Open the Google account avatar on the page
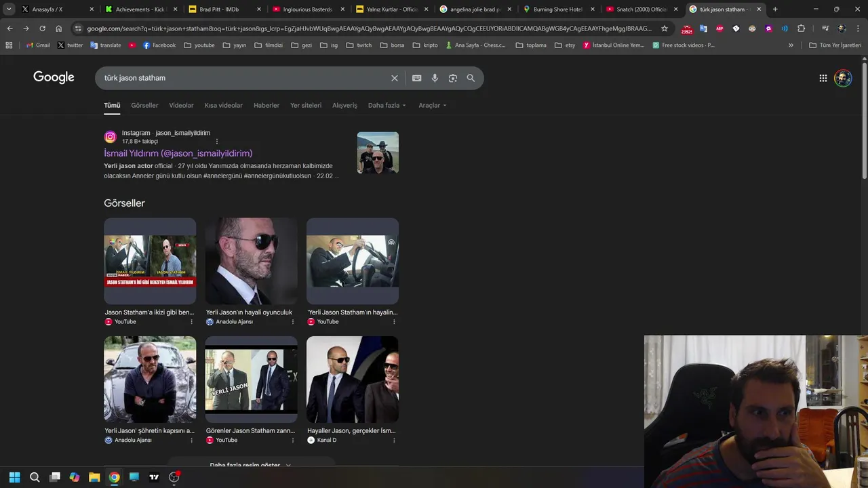 [843, 78]
